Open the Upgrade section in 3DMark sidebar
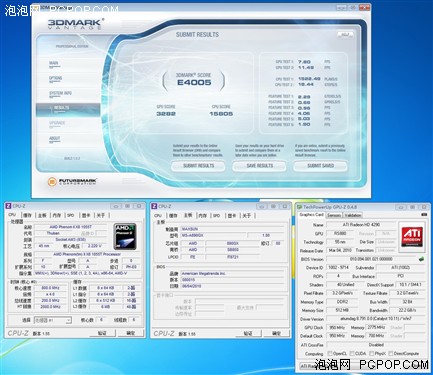The image size is (433, 375). click(x=57, y=124)
